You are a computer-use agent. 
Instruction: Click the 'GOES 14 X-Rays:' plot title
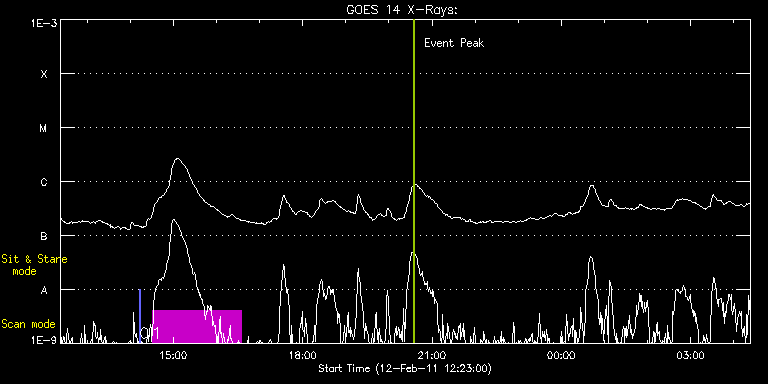coord(402,10)
